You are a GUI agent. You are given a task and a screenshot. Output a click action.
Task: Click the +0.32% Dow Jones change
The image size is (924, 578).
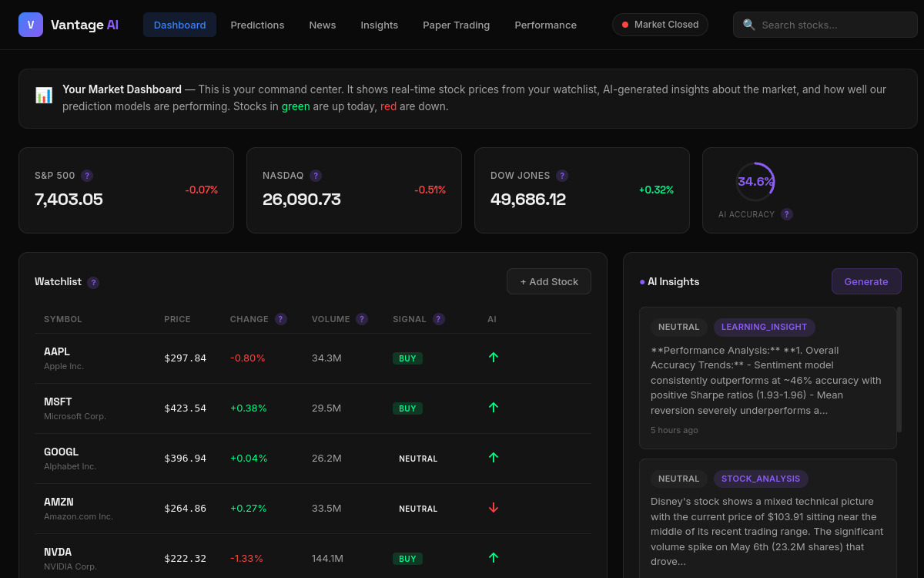(x=656, y=190)
